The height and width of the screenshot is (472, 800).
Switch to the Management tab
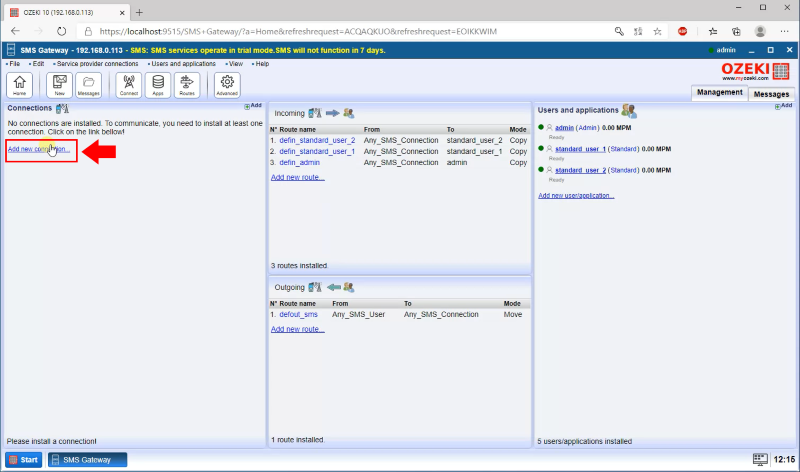pyautogui.click(x=719, y=92)
